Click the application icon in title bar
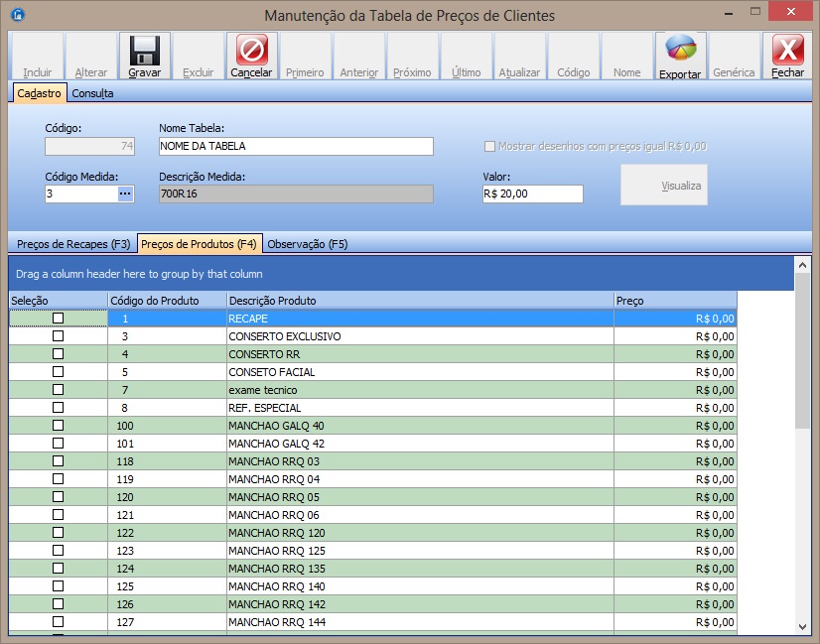The width and height of the screenshot is (820, 644). [x=15, y=15]
